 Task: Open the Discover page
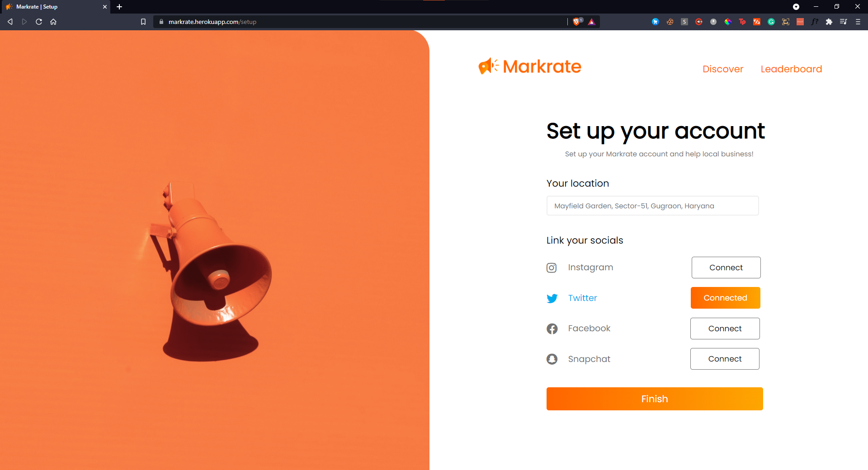(723, 69)
